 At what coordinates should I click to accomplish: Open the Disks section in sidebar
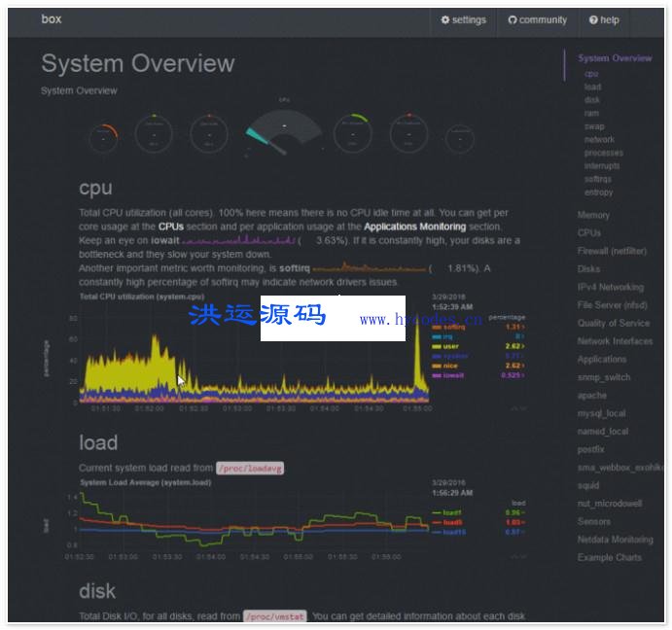click(589, 268)
